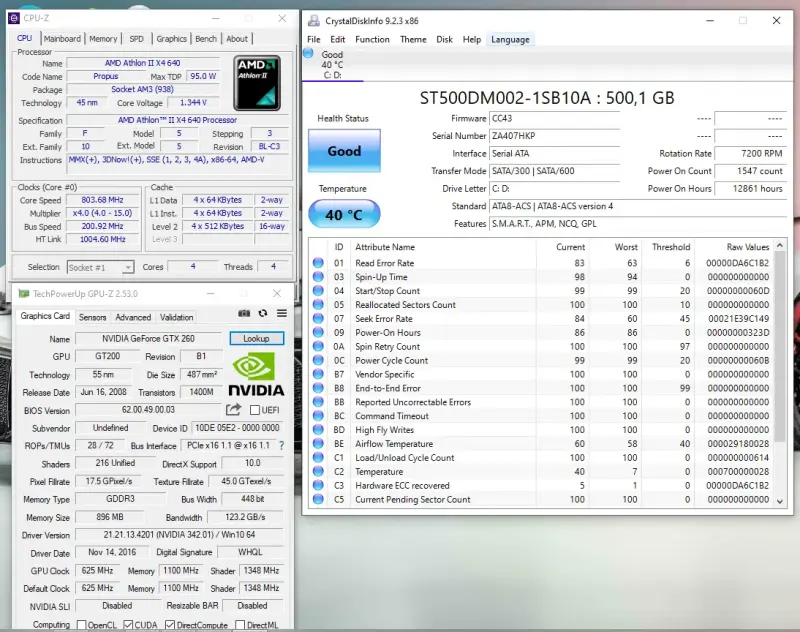Click the Core Speed value 803.68 MHz
The width and height of the screenshot is (800, 632).
(x=102, y=200)
